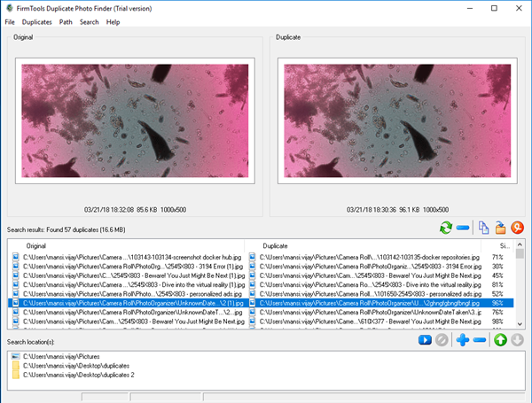532x403 pixels.
Task: Click the green refresh results icon
Action: point(446,228)
